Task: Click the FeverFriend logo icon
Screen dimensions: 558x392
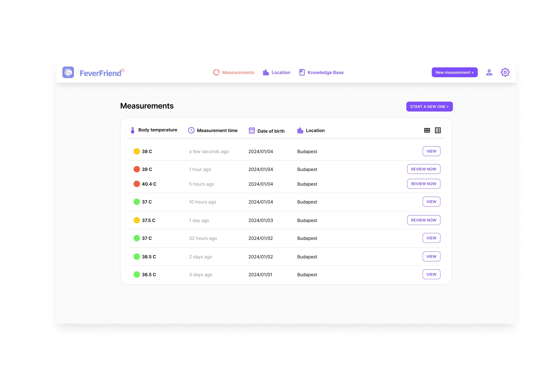Action: [x=68, y=72]
